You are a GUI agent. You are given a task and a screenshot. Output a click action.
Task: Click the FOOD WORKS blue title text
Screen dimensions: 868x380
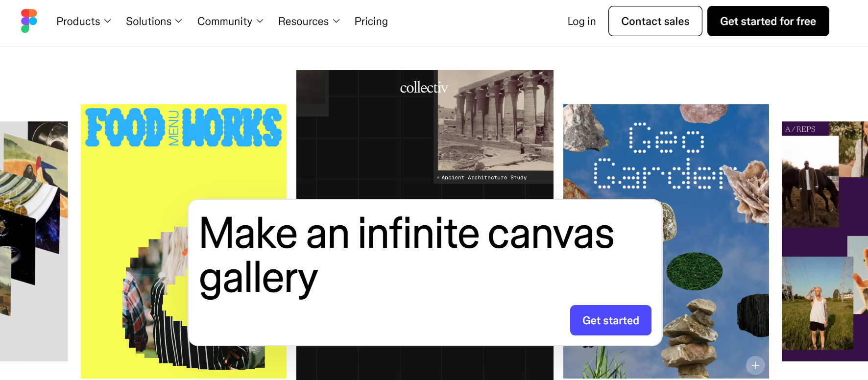coord(184,127)
